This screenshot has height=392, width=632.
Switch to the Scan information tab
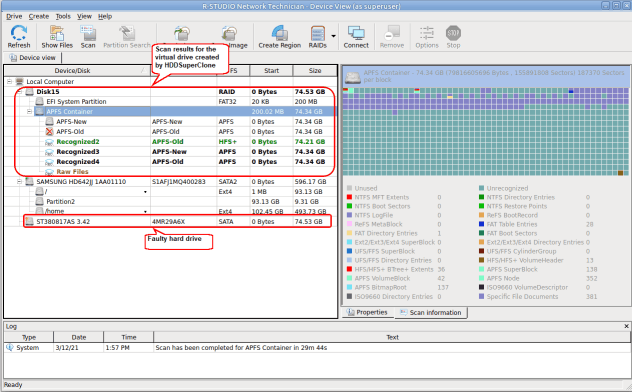[x=430, y=313]
